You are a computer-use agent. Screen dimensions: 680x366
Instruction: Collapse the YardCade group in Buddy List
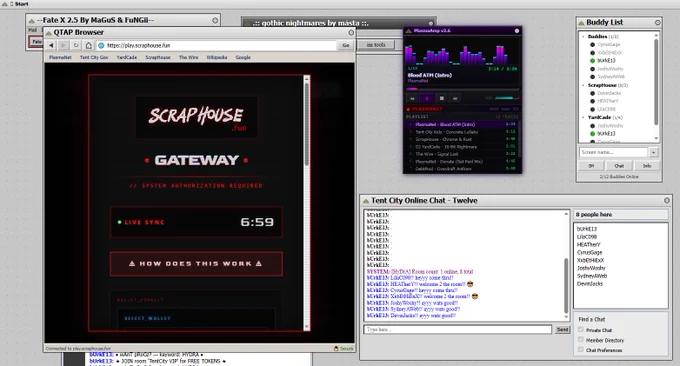583,117
